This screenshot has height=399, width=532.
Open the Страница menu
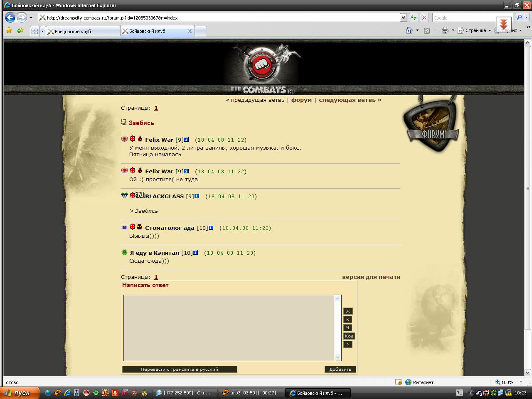click(x=474, y=30)
